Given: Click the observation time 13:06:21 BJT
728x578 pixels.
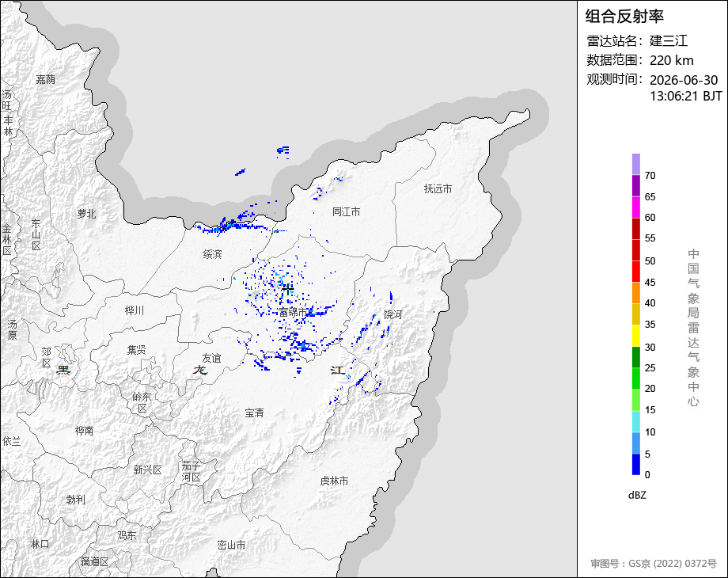Looking at the screenshot, I should click(x=686, y=96).
